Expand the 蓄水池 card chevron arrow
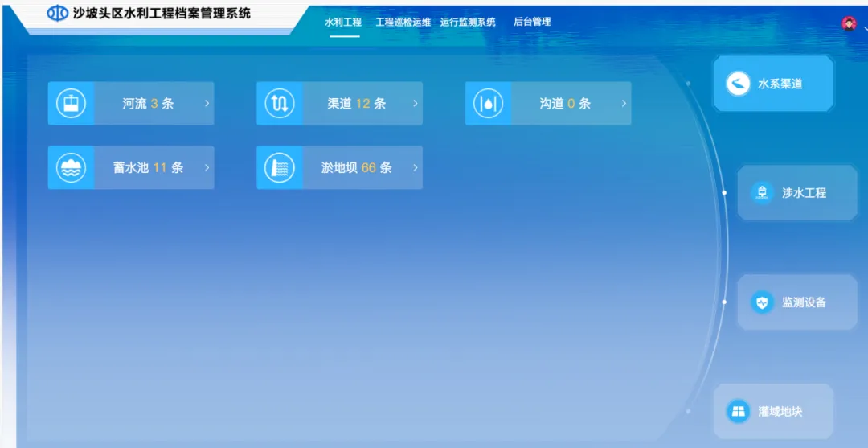 pyautogui.click(x=207, y=168)
